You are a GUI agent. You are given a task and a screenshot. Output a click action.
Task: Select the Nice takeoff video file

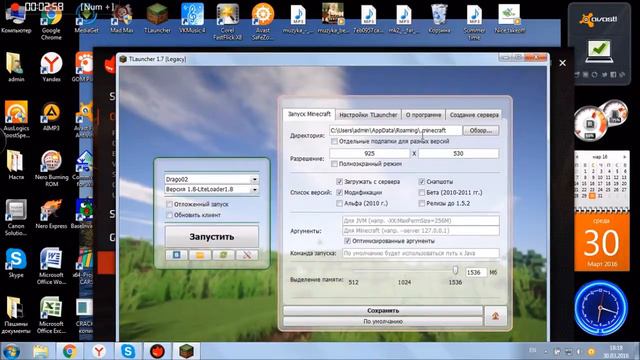pyautogui.click(x=509, y=18)
